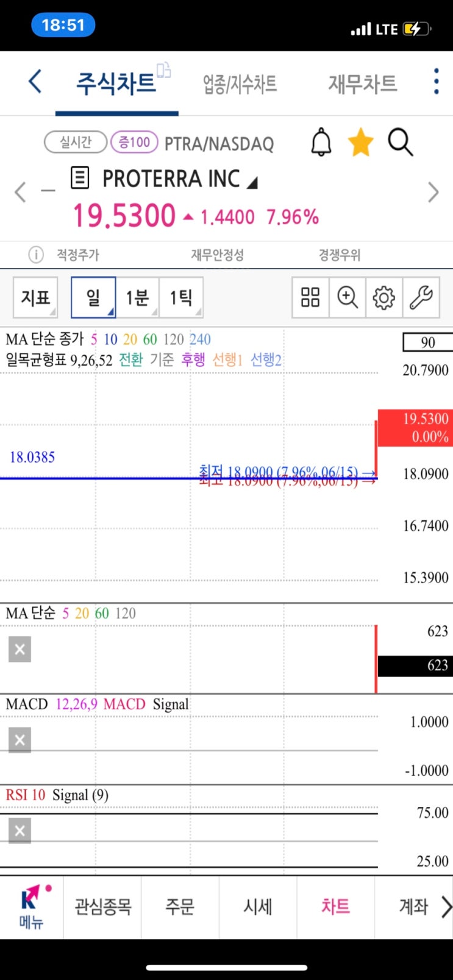The height and width of the screenshot is (980, 453).
Task: Select the 1틱 tick period dropdown
Action: pos(181,297)
